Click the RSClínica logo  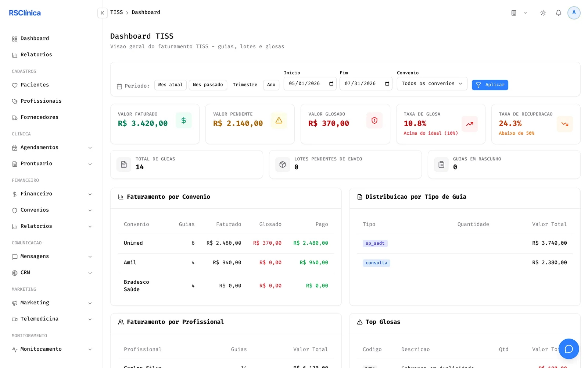25,13
